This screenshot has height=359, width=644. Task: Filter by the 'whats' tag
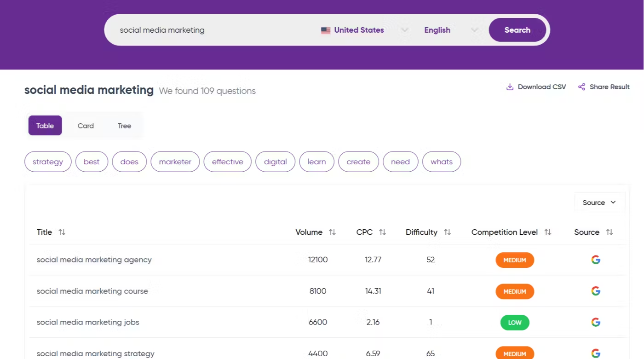[x=442, y=162]
